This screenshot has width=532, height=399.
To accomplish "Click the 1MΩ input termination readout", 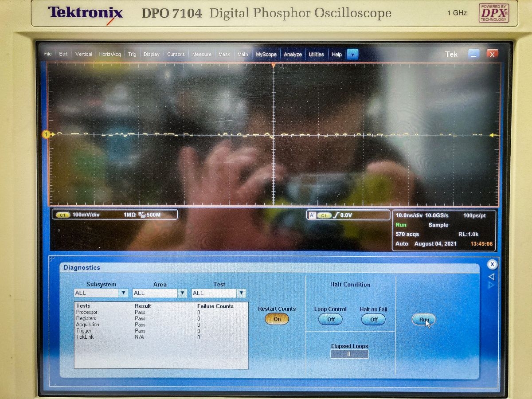I will [129, 215].
